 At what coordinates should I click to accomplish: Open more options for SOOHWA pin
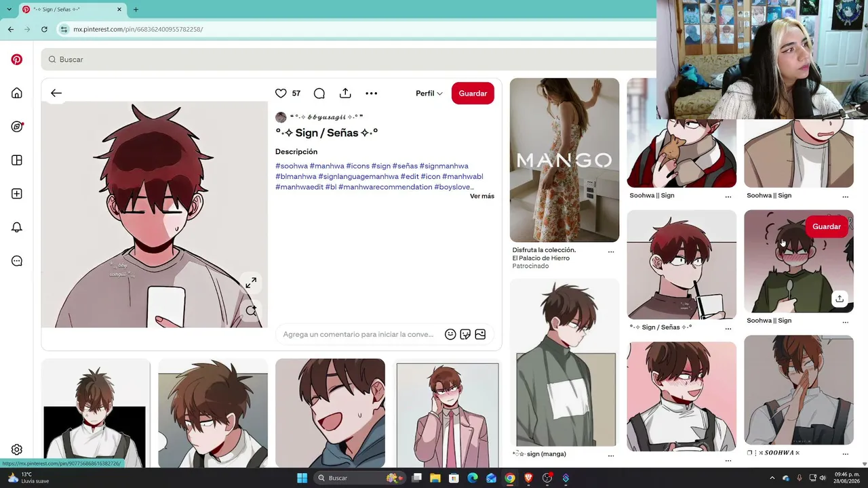[845, 454]
